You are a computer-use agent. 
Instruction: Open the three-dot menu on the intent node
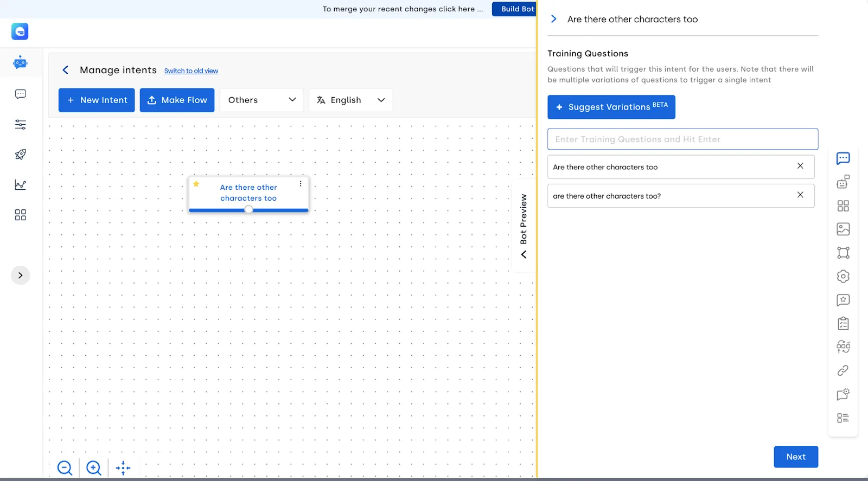tap(301, 184)
